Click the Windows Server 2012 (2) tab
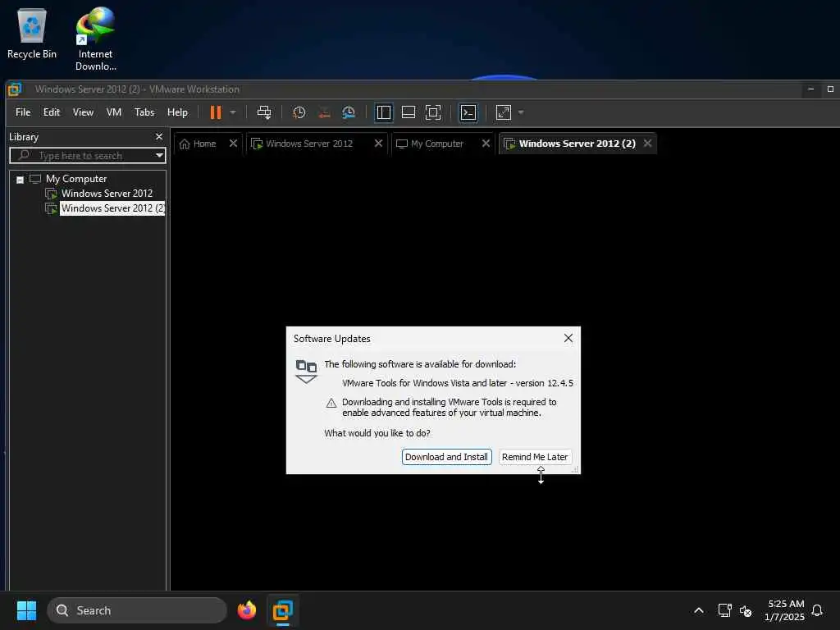The image size is (840, 630). (x=577, y=144)
